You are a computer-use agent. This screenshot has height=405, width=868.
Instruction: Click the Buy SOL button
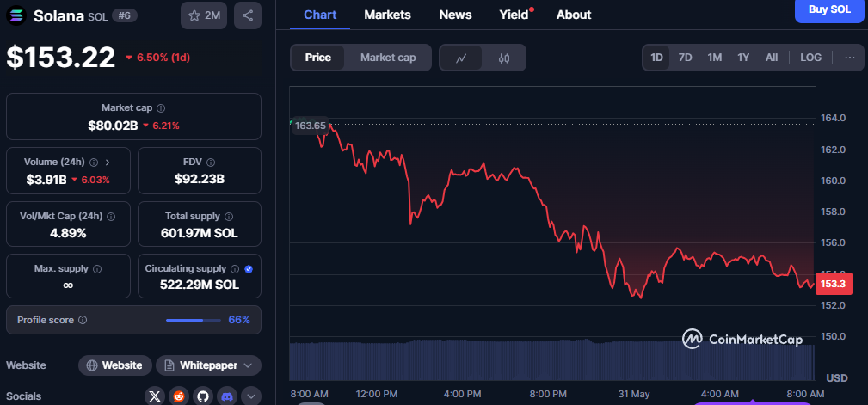tap(829, 10)
